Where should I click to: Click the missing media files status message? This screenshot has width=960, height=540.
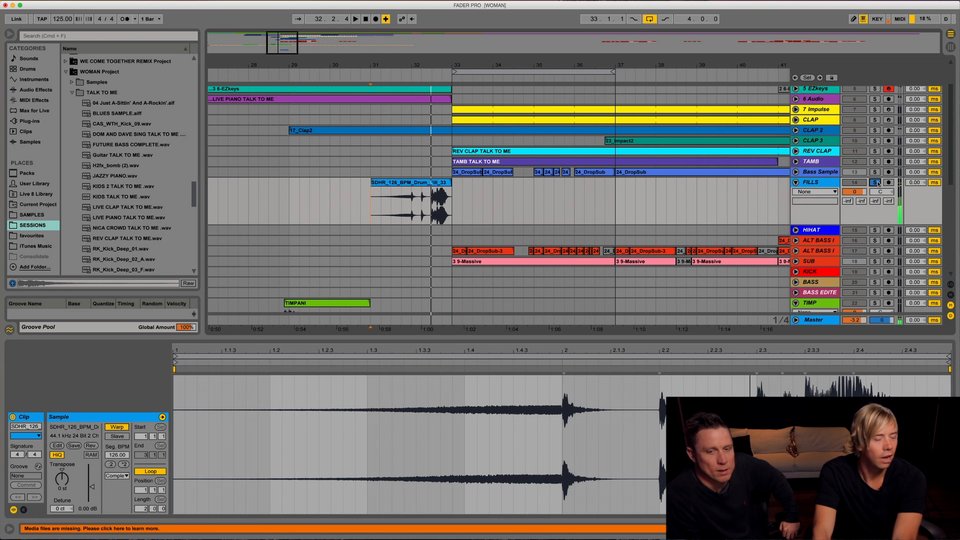point(92,528)
